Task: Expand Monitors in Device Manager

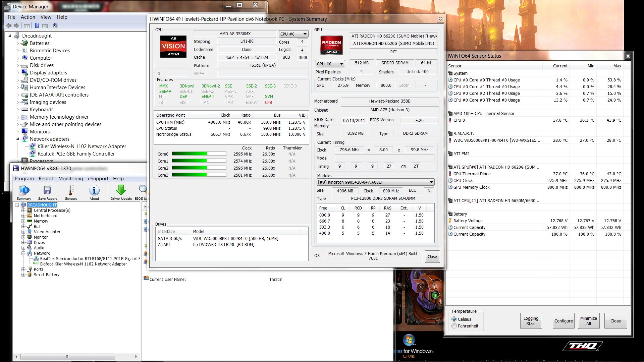Action: pyautogui.click(x=18, y=132)
